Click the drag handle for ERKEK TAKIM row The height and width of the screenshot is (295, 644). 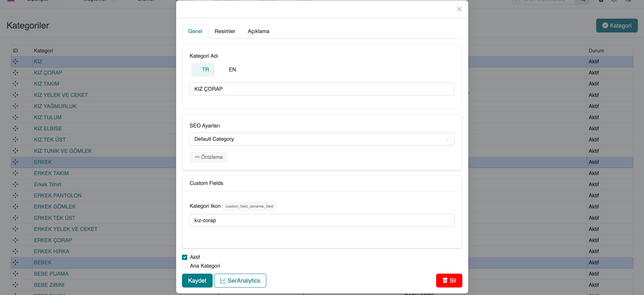[x=16, y=173]
